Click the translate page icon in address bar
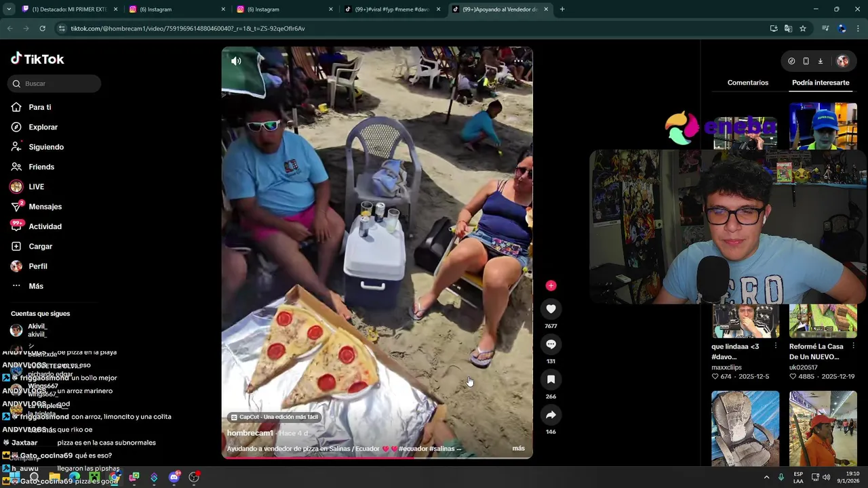 (x=788, y=28)
